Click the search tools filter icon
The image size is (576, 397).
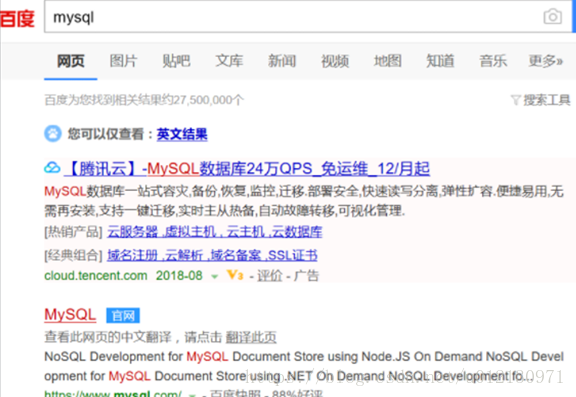click(516, 100)
